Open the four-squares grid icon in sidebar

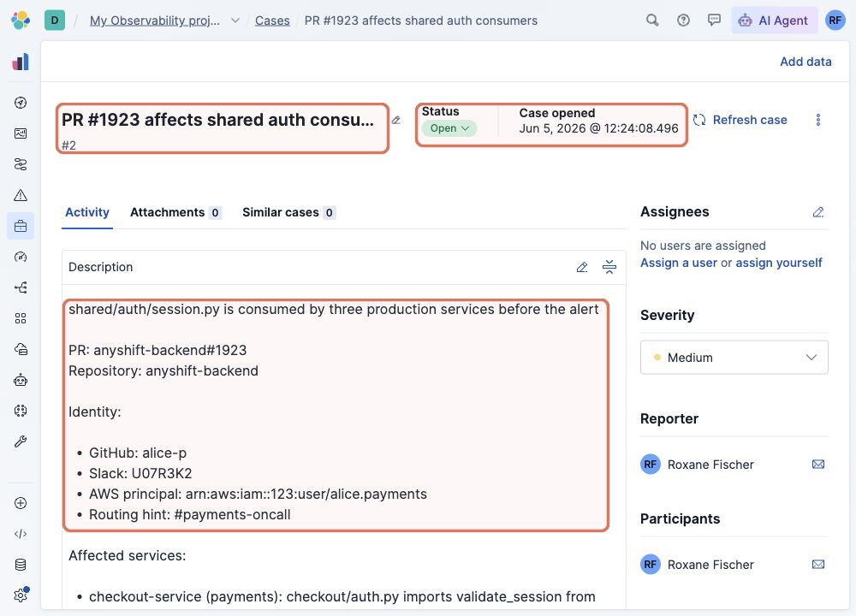click(21, 318)
